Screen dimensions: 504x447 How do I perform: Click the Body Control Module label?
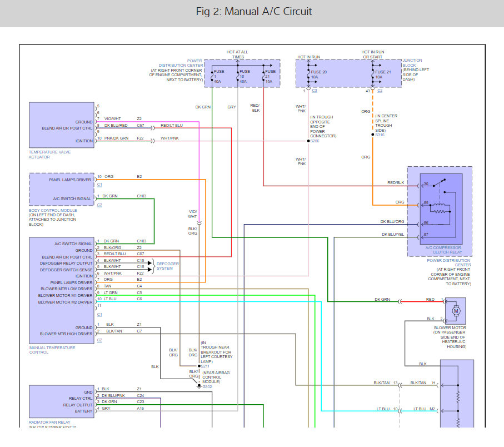coord(53,210)
